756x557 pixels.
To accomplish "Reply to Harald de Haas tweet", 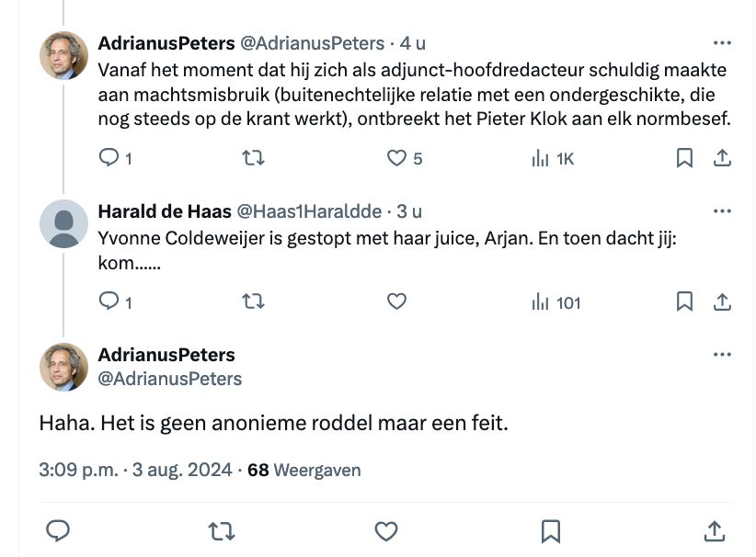I will [x=109, y=301].
